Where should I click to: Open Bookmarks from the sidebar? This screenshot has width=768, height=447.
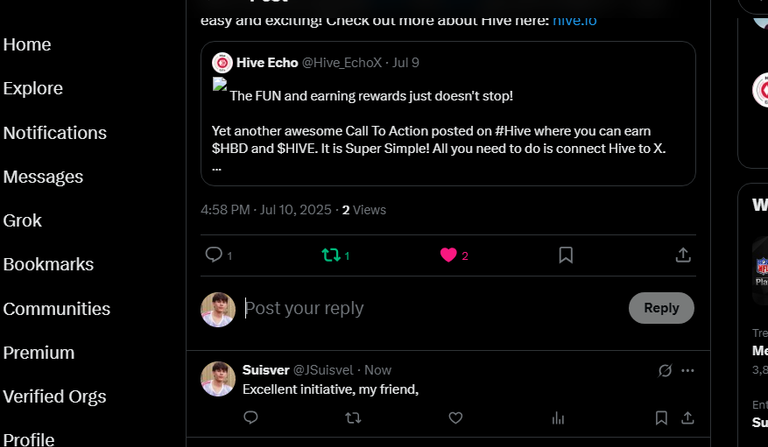pos(48,264)
